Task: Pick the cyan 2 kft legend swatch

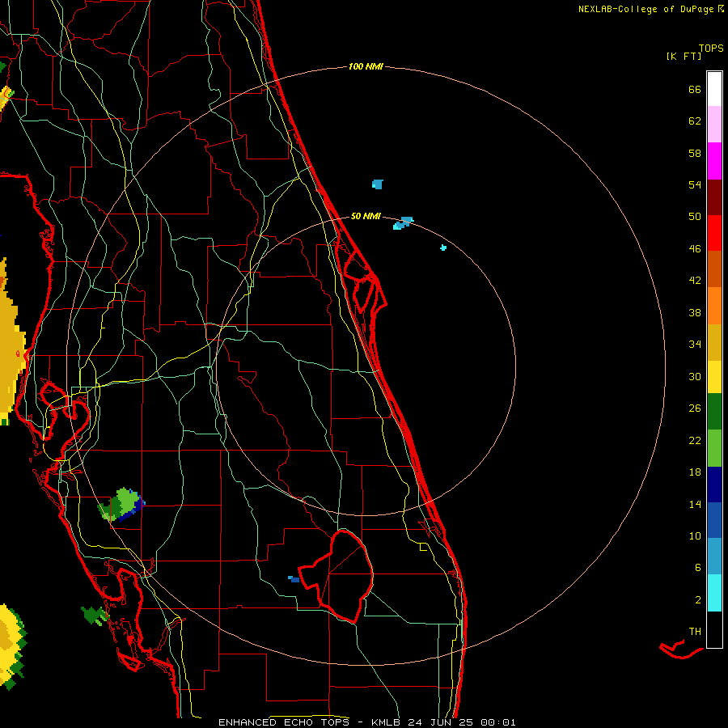Action: (714, 593)
